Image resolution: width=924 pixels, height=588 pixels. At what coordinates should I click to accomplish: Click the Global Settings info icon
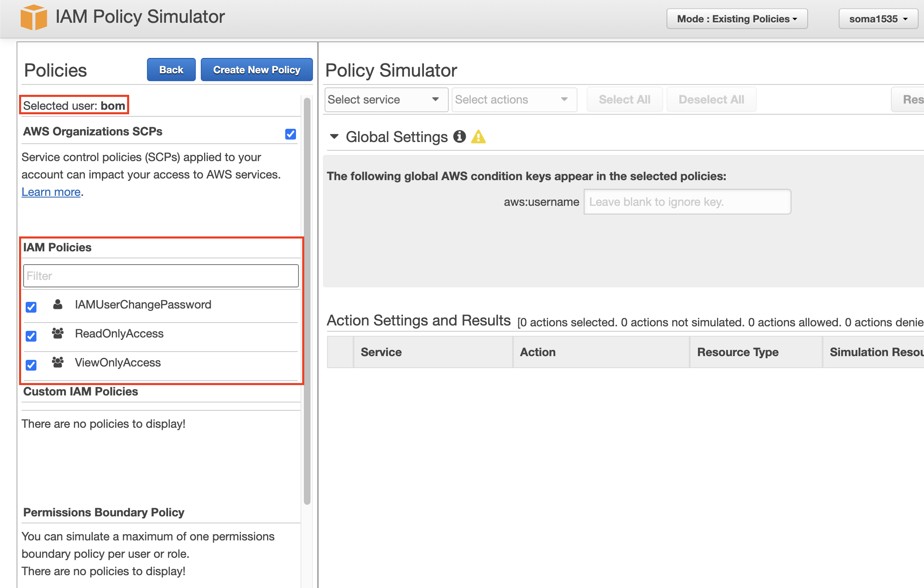(459, 136)
